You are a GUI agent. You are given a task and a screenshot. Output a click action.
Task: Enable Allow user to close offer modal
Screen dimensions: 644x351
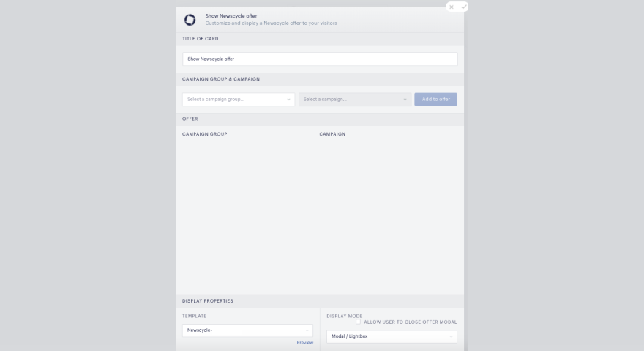point(358,322)
